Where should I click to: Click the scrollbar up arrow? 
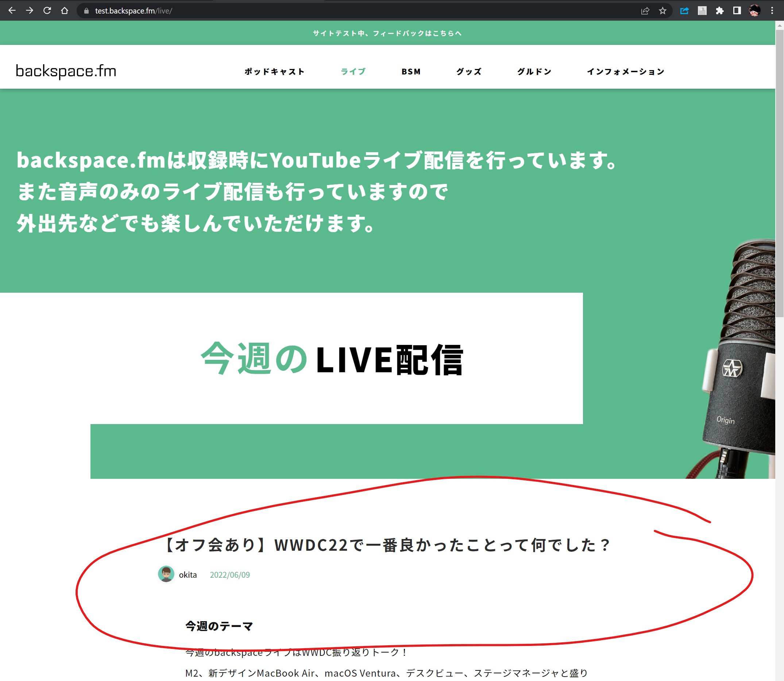point(780,26)
